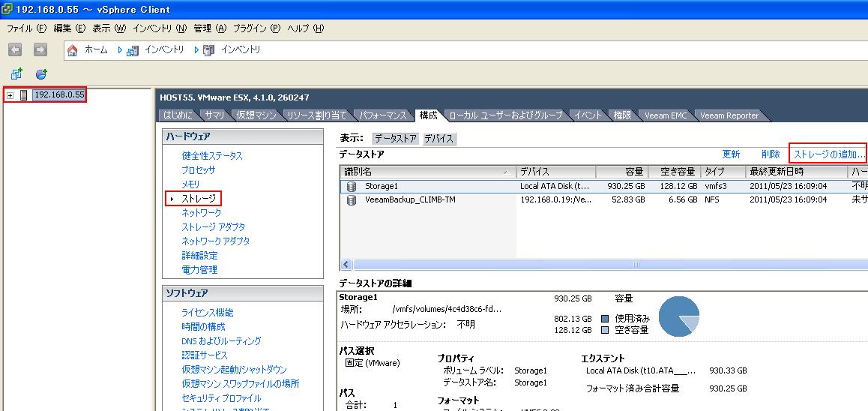Screen dimensions: 868x411
Task: Click the datastore table left scroll arrow
Action: click(346, 265)
